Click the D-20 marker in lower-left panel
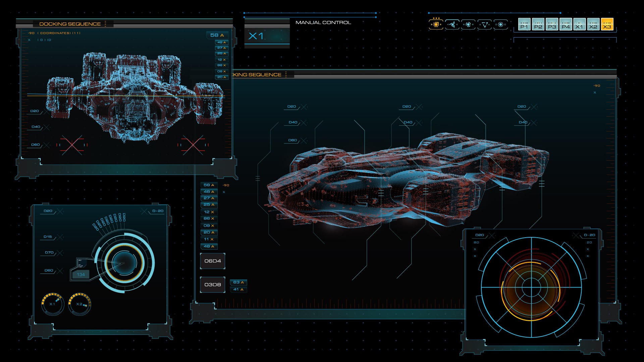This screenshot has height=362, width=644. tap(158, 211)
